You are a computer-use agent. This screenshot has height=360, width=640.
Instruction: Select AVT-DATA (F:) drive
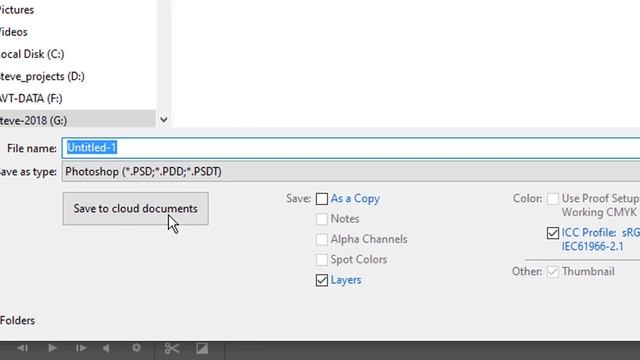coord(31,98)
